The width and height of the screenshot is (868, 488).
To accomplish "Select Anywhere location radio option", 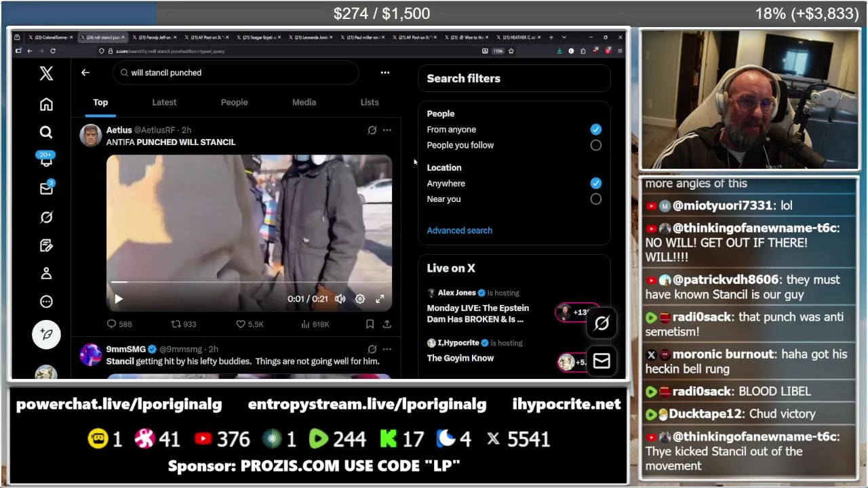I will point(595,184).
